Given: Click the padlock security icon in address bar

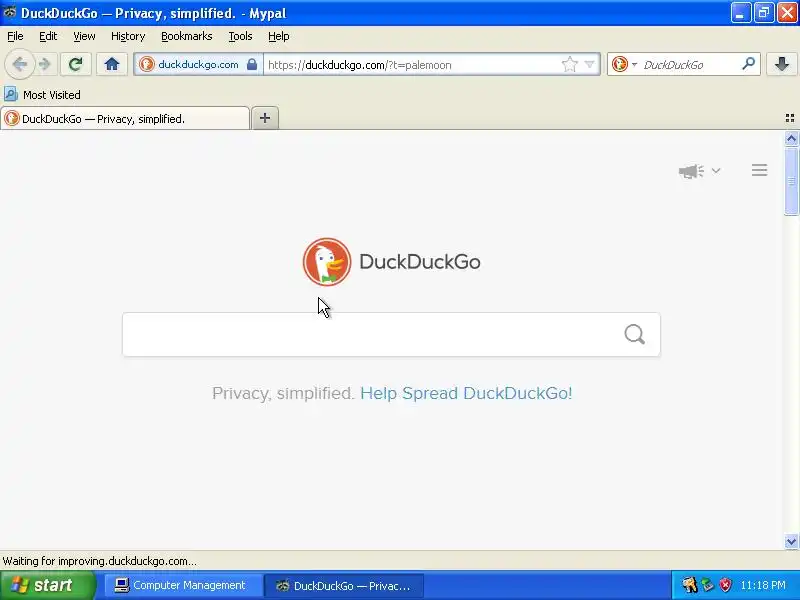Looking at the screenshot, I should coord(252,64).
